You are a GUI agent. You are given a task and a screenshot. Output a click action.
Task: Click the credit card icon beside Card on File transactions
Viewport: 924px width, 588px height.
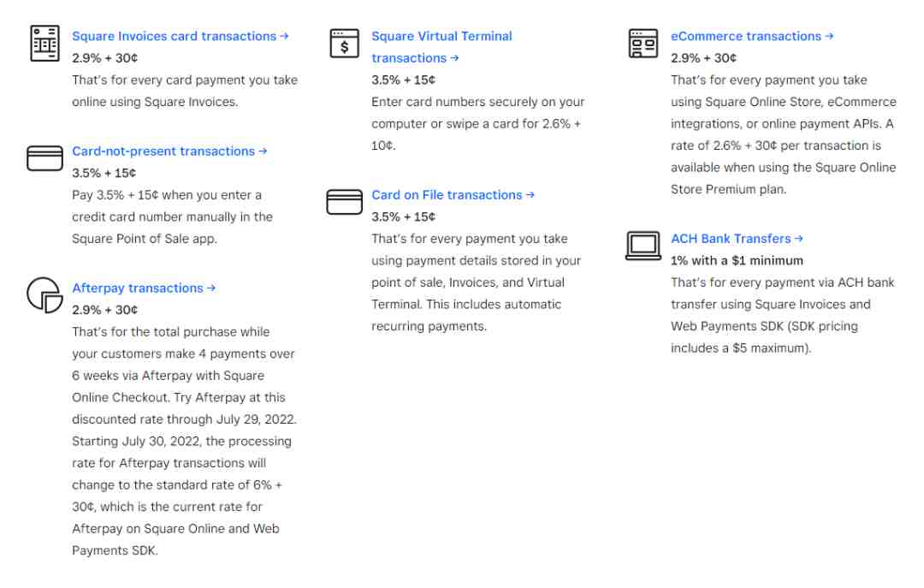click(344, 202)
